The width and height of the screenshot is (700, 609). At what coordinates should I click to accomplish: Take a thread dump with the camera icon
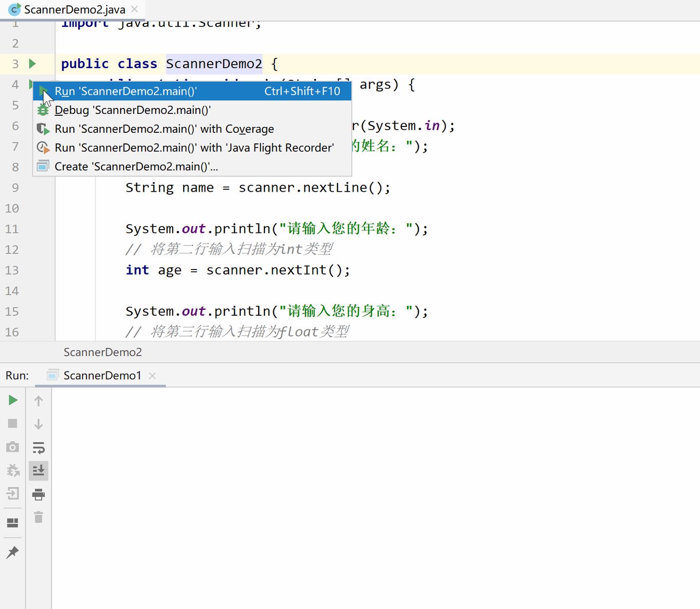coord(13,446)
